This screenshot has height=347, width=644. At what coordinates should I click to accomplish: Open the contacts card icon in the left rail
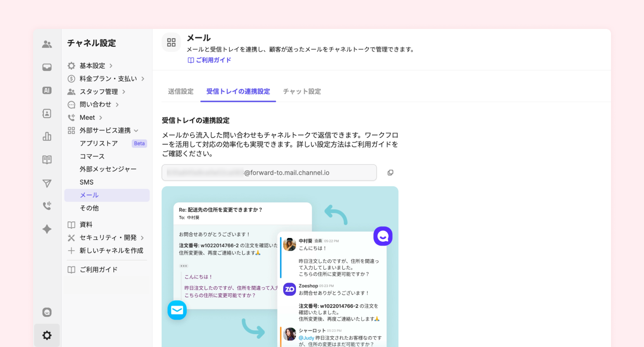[x=47, y=113]
